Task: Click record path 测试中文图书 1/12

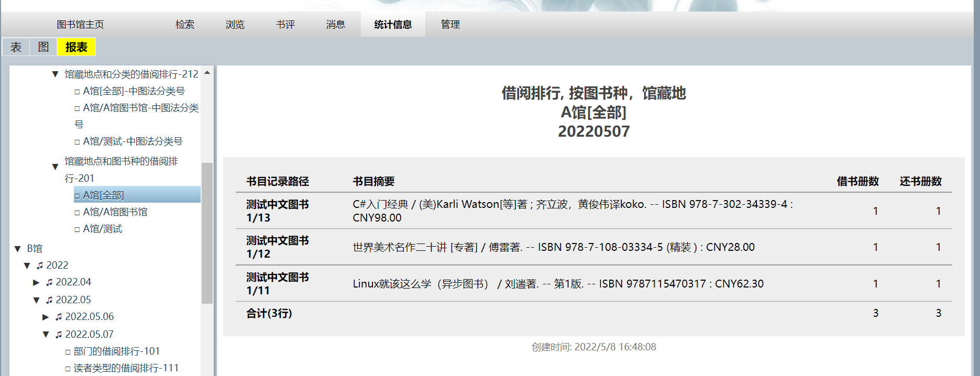Action: pyautogui.click(x=278, y=247)
